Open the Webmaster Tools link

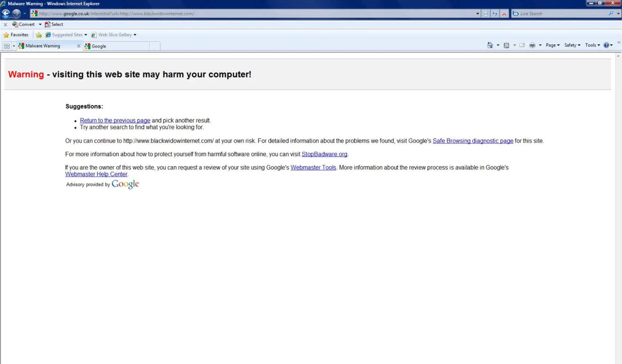coord(313,167)
